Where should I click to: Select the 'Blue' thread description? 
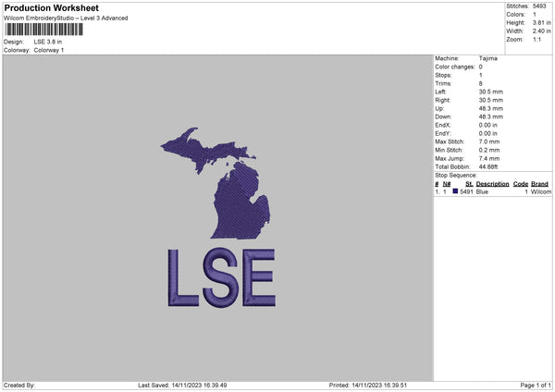[x=482, y=191]
